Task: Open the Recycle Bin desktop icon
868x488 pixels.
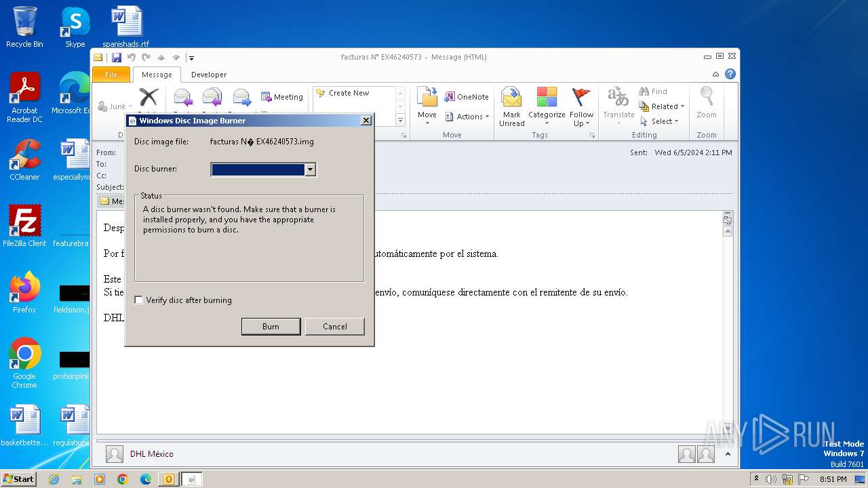Action: click(x=24, y=27)
